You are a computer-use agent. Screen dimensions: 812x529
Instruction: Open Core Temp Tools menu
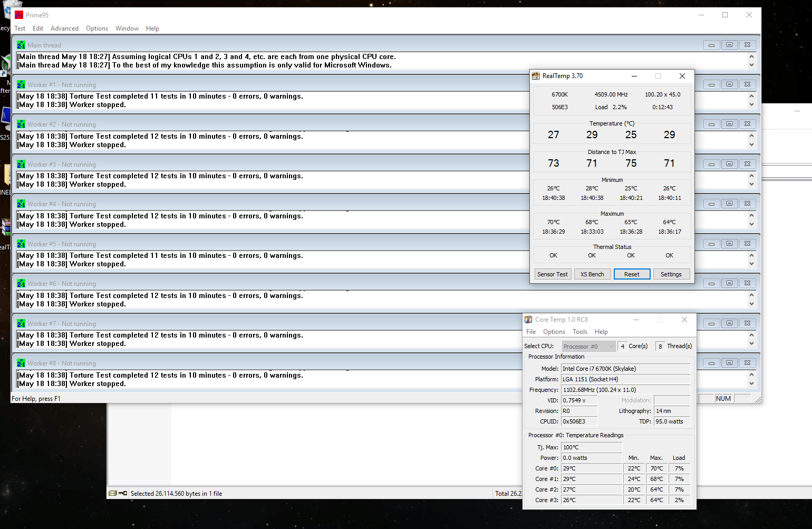(x=580, y=332)
